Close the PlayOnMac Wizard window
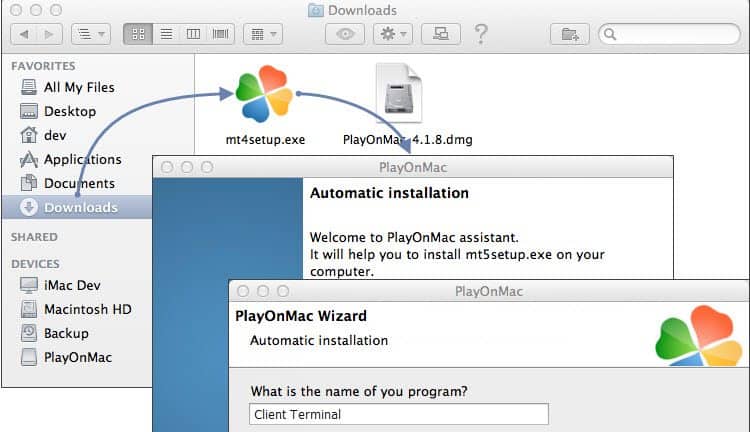This screenshot has height=432, width=750. [243, 291]
